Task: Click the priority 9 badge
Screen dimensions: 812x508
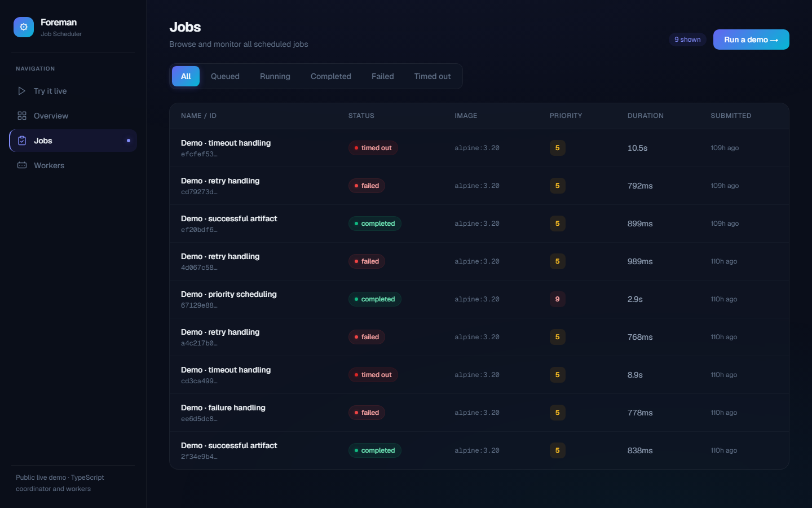Action: pos(558,299)
